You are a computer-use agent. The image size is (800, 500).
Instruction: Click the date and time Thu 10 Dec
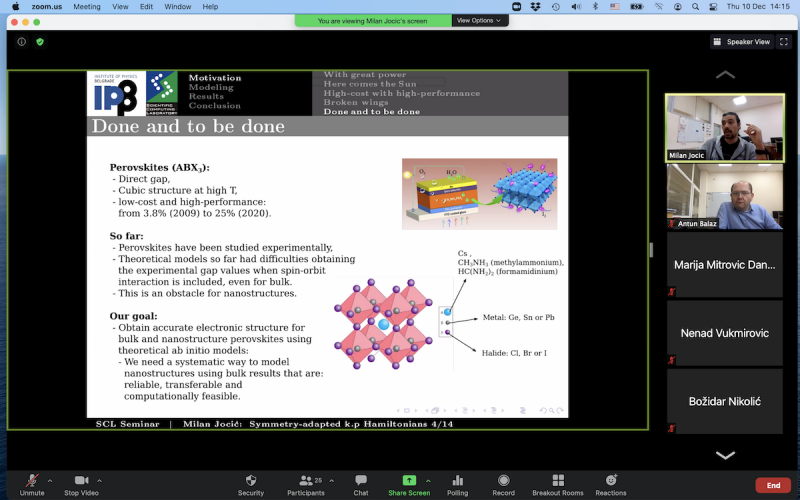758,7
